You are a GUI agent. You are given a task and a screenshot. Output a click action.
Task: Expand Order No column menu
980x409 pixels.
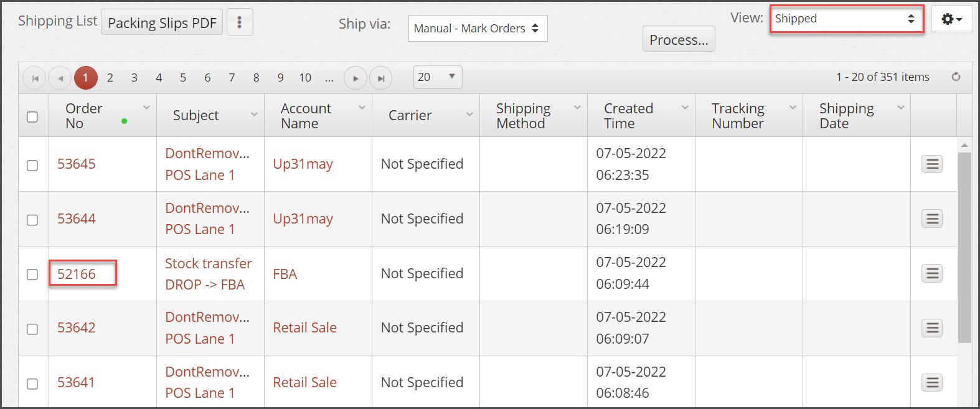tap(146, 107)
